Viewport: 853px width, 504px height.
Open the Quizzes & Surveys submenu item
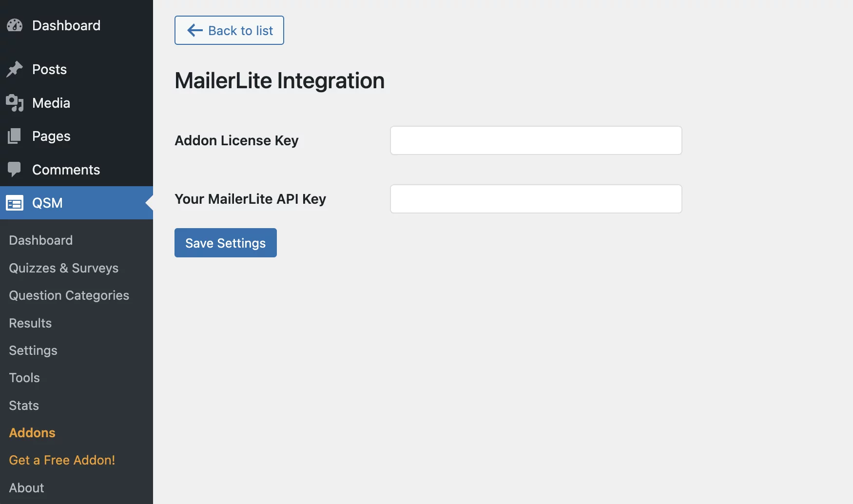(64, 268)
